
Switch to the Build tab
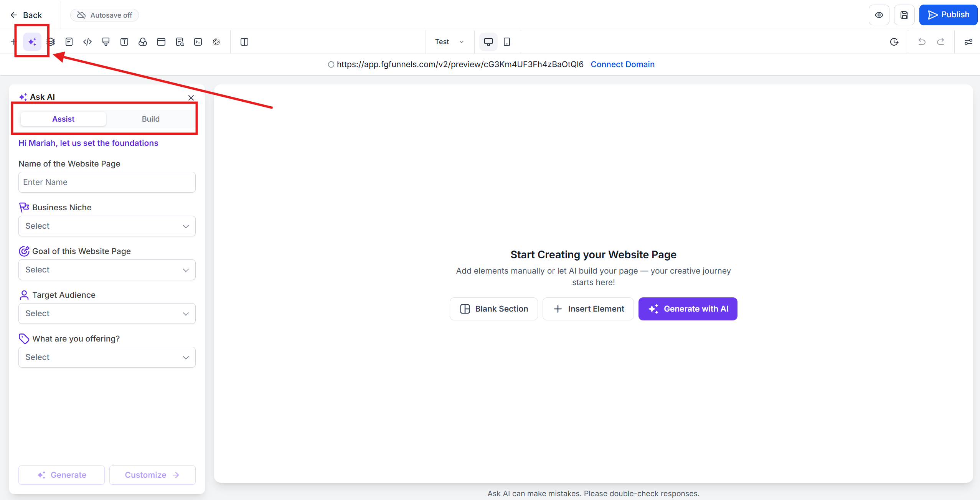point(150,119)
